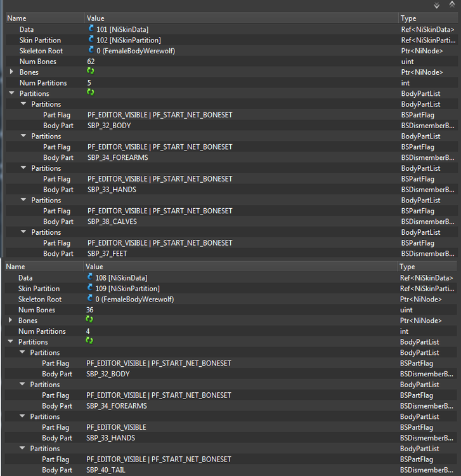Collapse the Partitions group containing SBP_37_FEET
Viewport: 461px width, 476px height.
coord(23,232)
